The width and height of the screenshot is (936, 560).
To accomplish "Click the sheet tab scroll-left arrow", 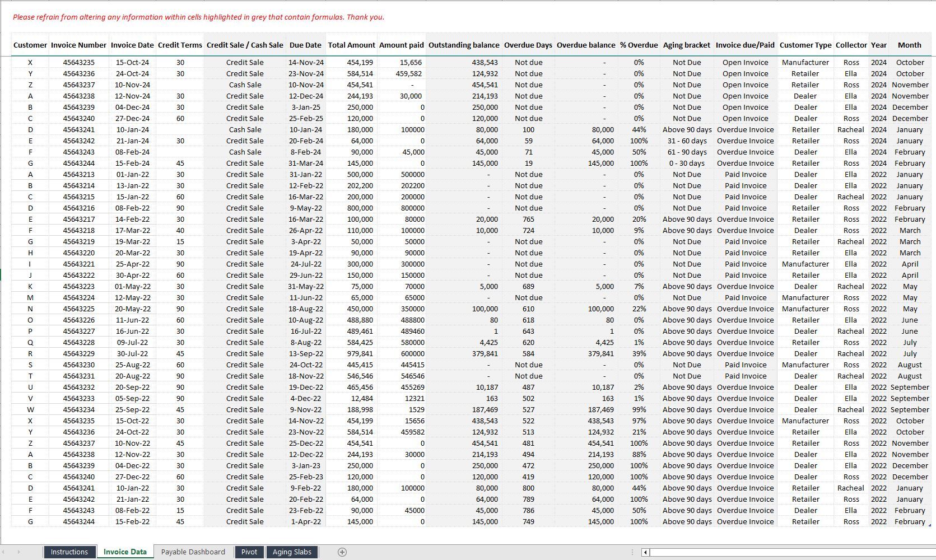I will pyautogui.click(x=4, y=552).
